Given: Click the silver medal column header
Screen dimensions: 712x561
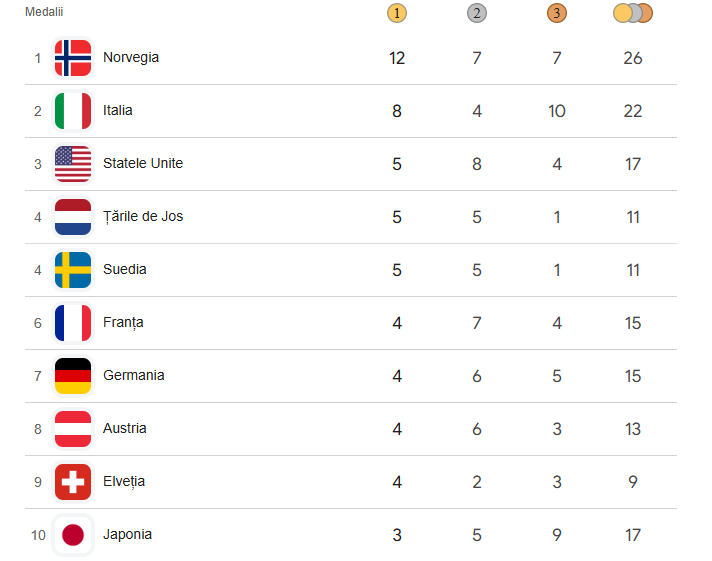Looking at the screenshot, I should [x=477, y=13].
